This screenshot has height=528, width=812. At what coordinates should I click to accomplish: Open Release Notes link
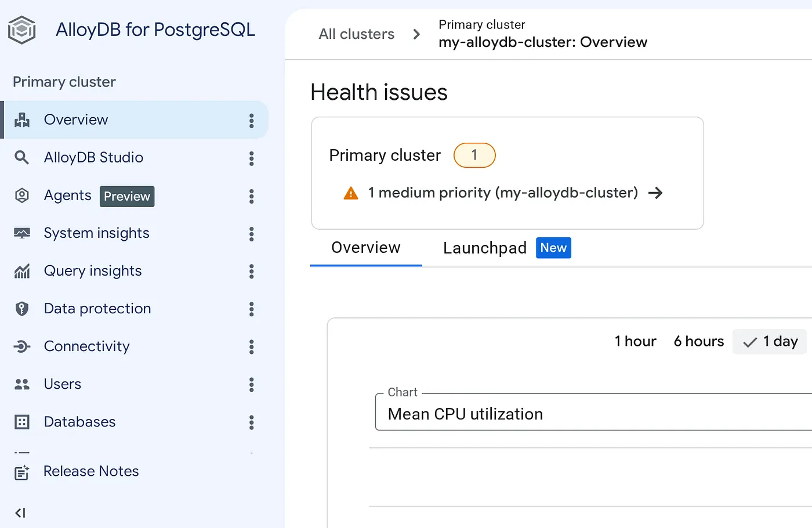[x=91, y=471]
